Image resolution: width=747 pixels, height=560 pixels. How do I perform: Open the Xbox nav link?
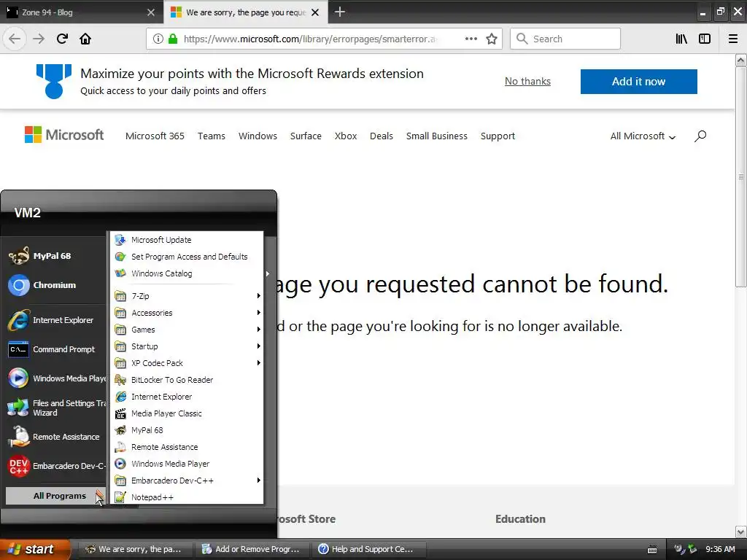(x=345, y=136)
